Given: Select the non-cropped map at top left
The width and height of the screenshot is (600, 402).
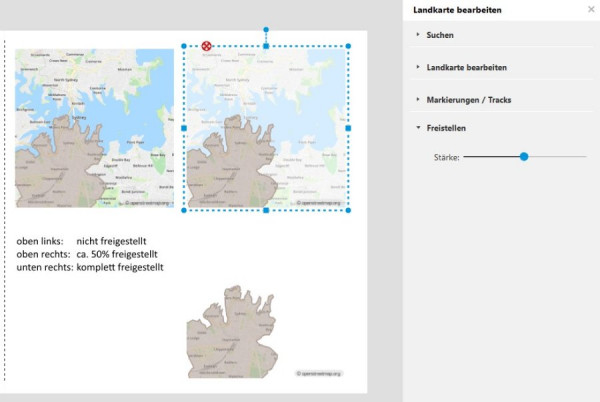Looking at the screenshot, I should point(95,128).
